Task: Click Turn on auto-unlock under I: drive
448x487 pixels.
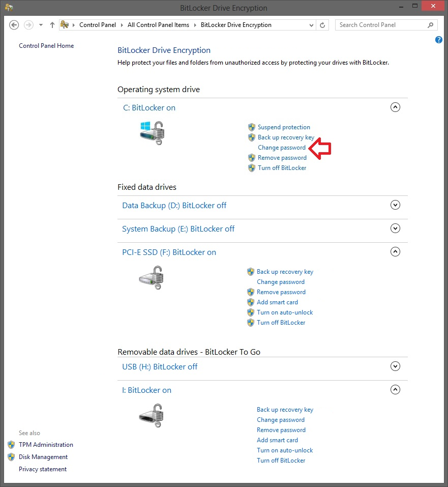Action: coord(285,450)
